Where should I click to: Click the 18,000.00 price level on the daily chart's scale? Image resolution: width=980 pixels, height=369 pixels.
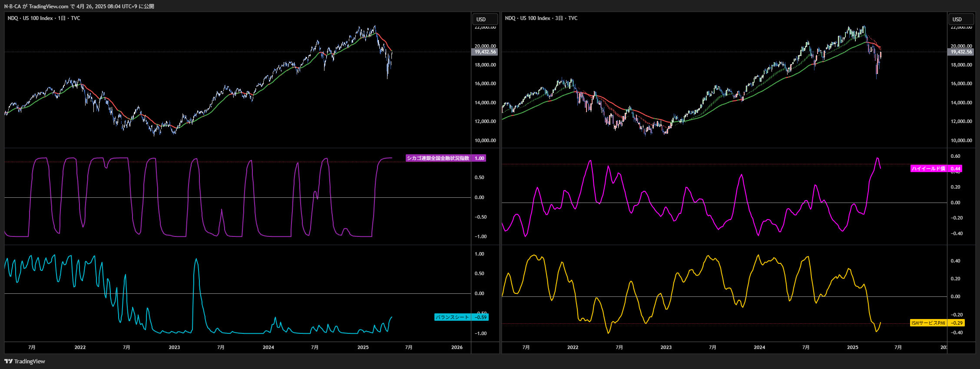click(485, 65)
